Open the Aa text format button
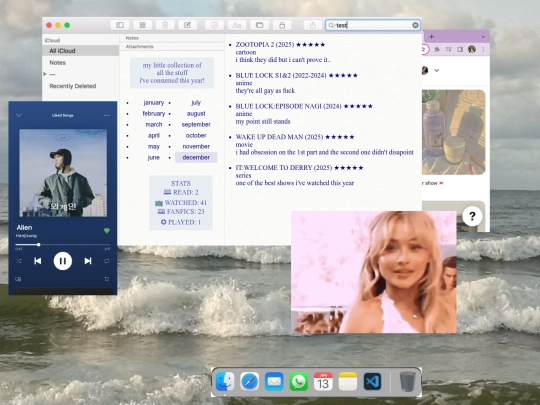The image size is (540, 405). (x=237, y=25)
